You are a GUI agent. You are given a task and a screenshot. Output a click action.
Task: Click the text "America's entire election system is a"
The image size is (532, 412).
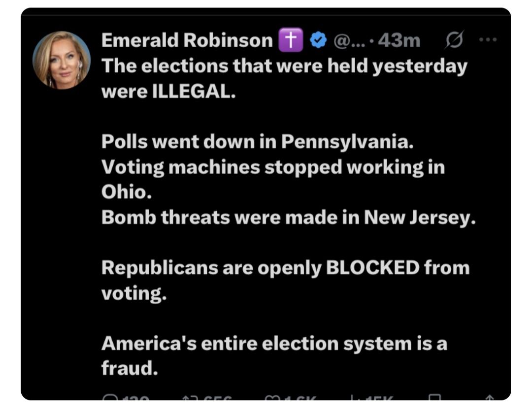[274, 344]
